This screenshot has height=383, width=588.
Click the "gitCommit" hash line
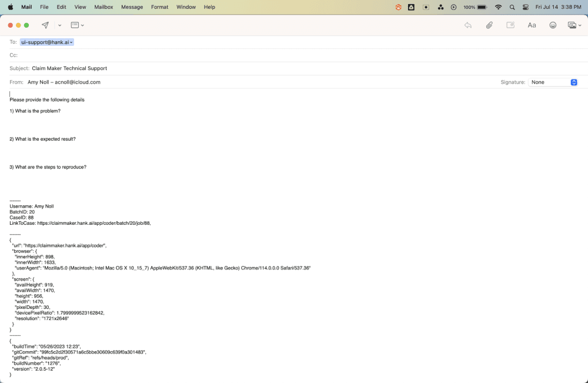(79, 352)
